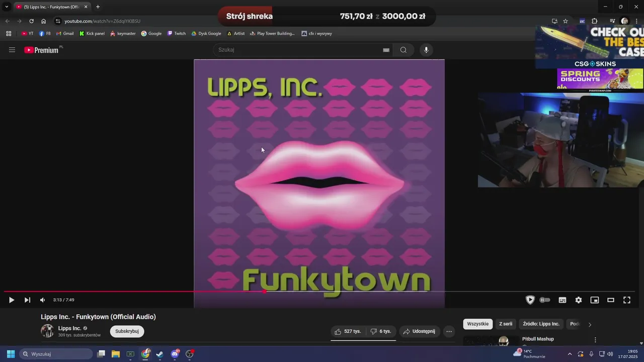Click the shield icon in player controls
Viewport: 644px width, 362px height.
pos(530,300)
